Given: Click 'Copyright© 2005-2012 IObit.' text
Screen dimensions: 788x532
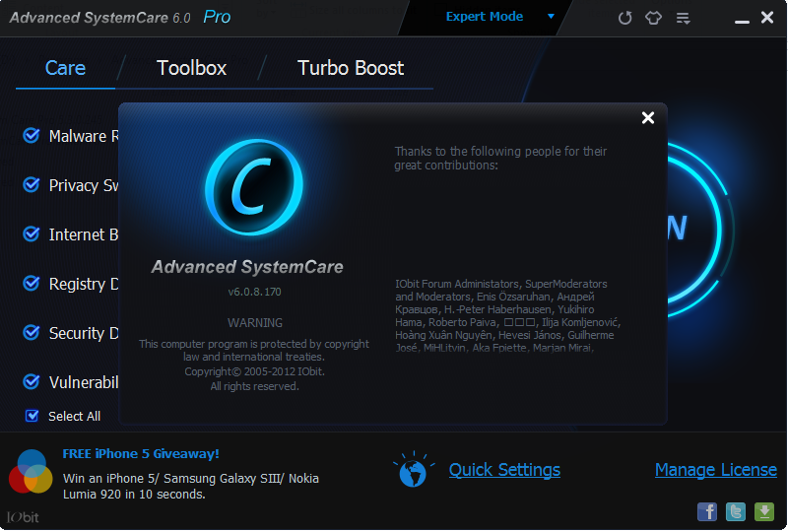Looking at the screenshot, I should coord(254,371).
